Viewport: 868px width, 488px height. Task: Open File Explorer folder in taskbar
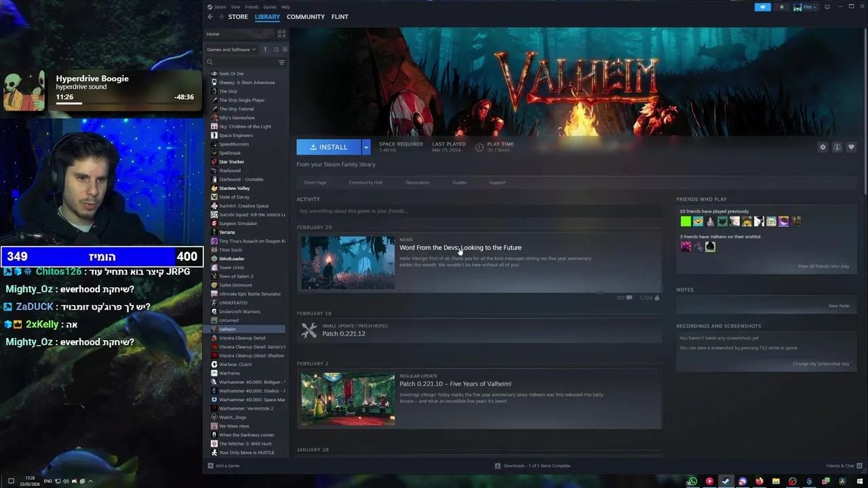(776, 481)
